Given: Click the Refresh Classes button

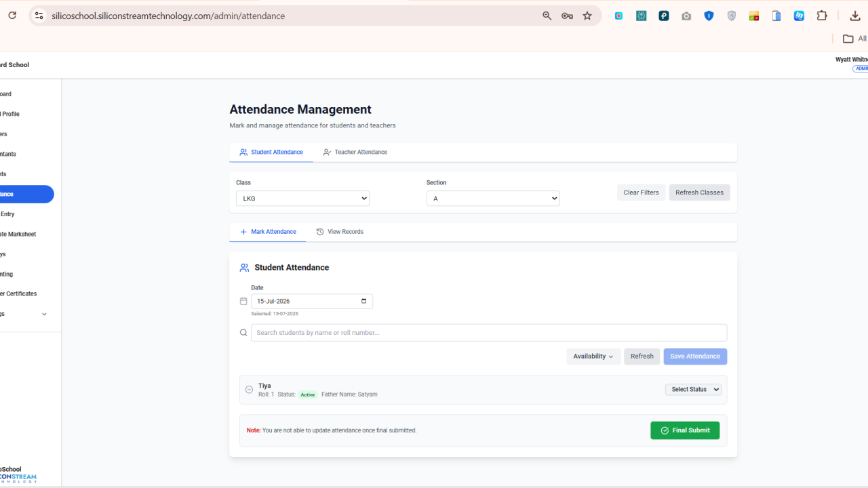Looking at the screenshot, I should click(699, 192).
